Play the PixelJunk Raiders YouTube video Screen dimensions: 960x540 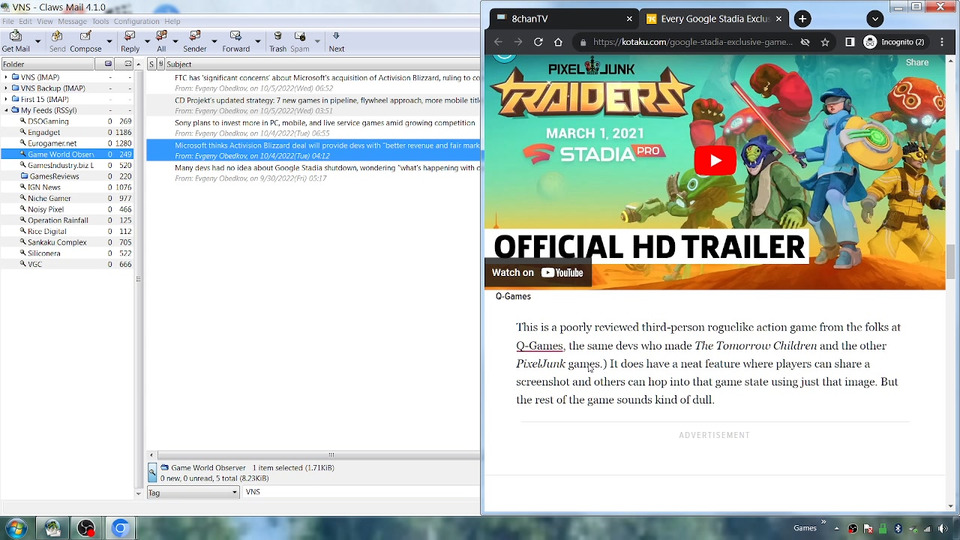pyautogui.click(x=715, y=160)
